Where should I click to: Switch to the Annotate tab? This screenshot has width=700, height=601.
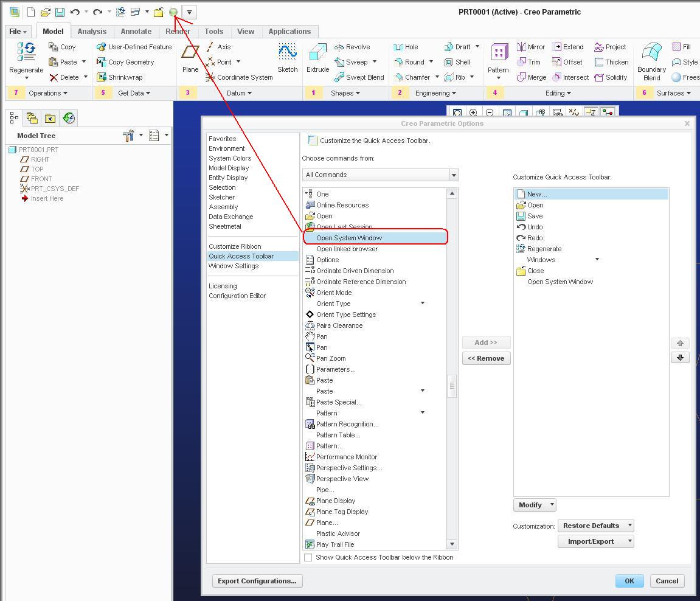tap(136, 31)
